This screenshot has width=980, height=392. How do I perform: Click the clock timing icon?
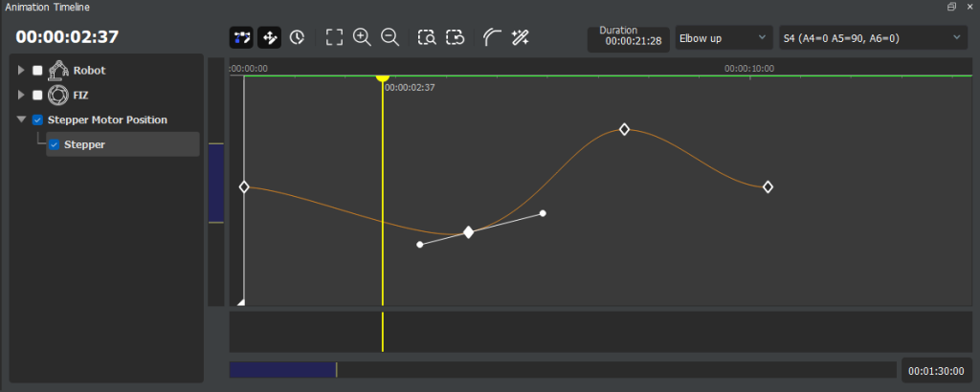point(297,37)
